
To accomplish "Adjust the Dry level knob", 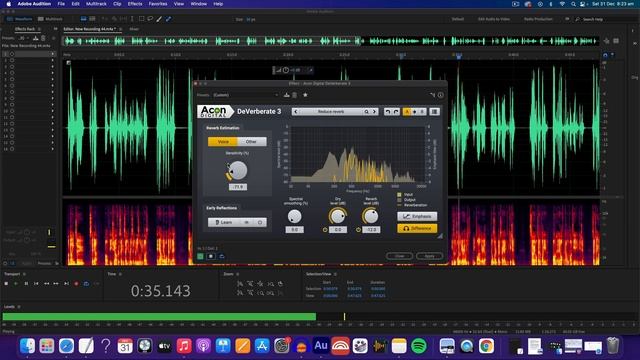I will coord(338,216).
